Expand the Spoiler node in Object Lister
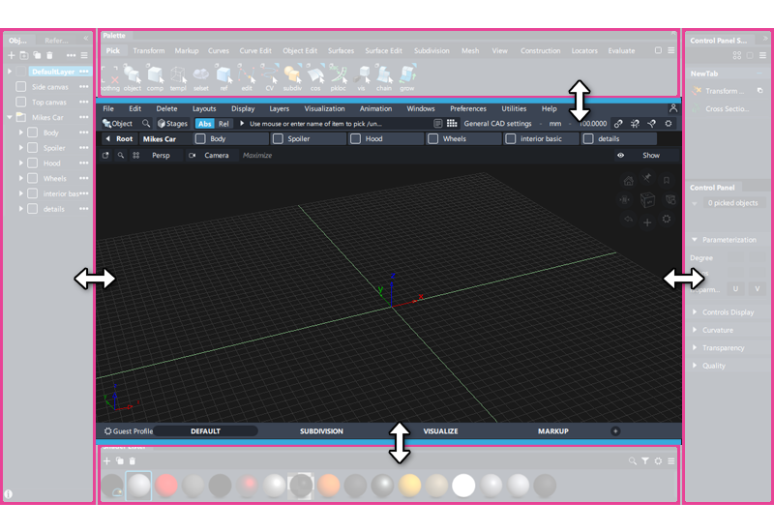Screen dimensions: 774x532 [20, 148]
